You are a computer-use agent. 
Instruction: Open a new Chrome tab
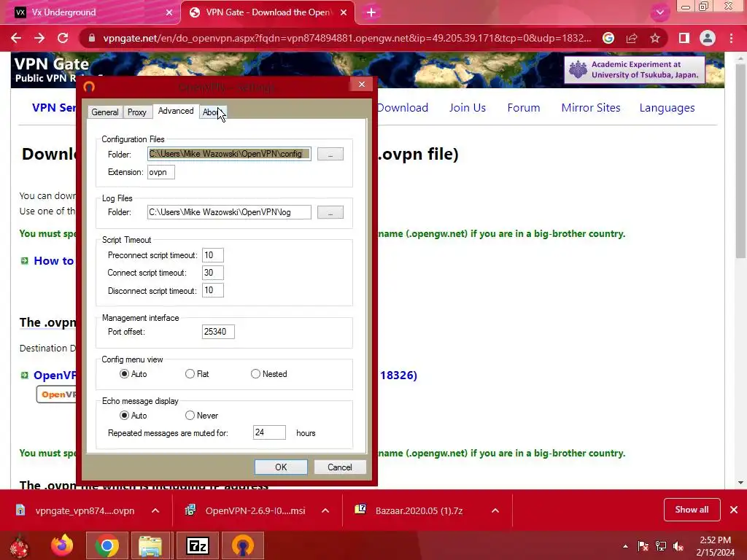tap(371, 12)
